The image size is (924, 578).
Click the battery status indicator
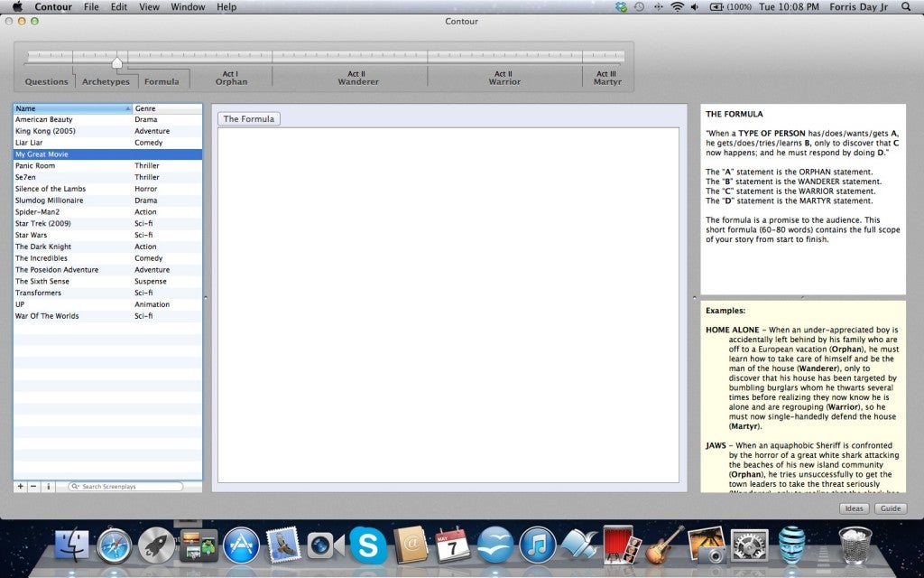pyautogui.click(x=730, y=7)
